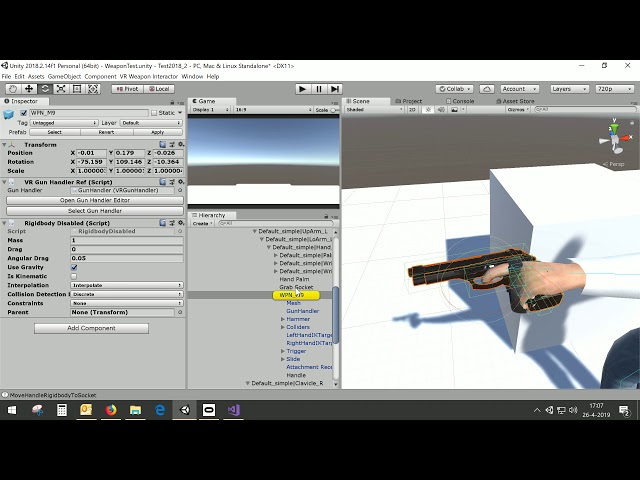Viewport: 640px width, 480px height.
Task: Open Firefox from taskbar
Action: click(111, 410)
